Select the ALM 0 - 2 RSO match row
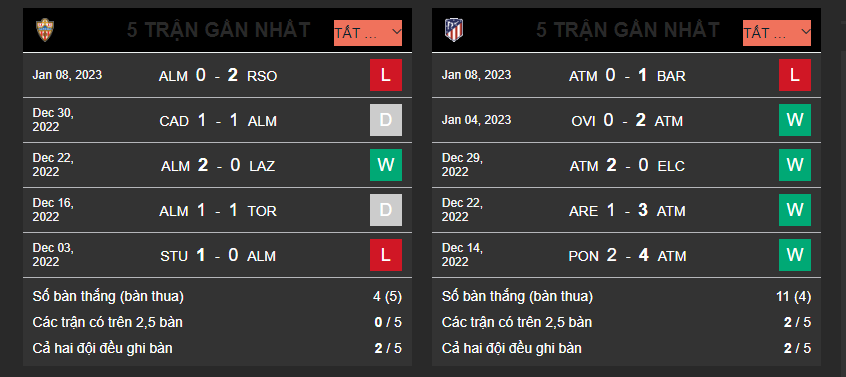 (x=217, y=75)
